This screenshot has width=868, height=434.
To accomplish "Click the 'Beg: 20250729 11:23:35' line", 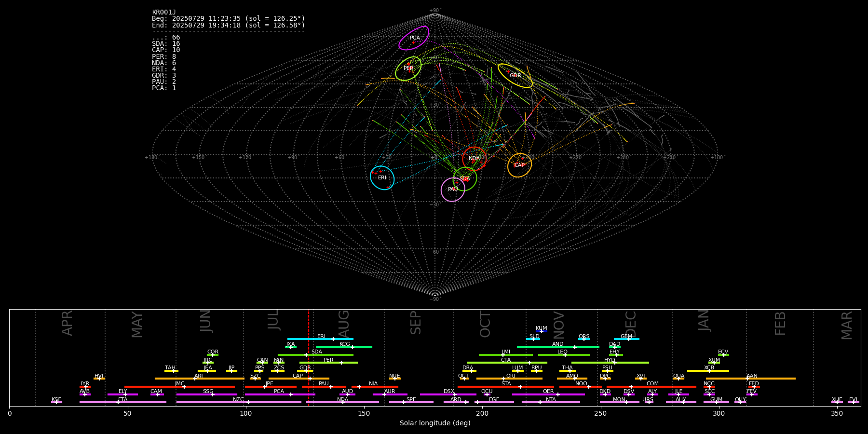I will (x=229, y=19).
